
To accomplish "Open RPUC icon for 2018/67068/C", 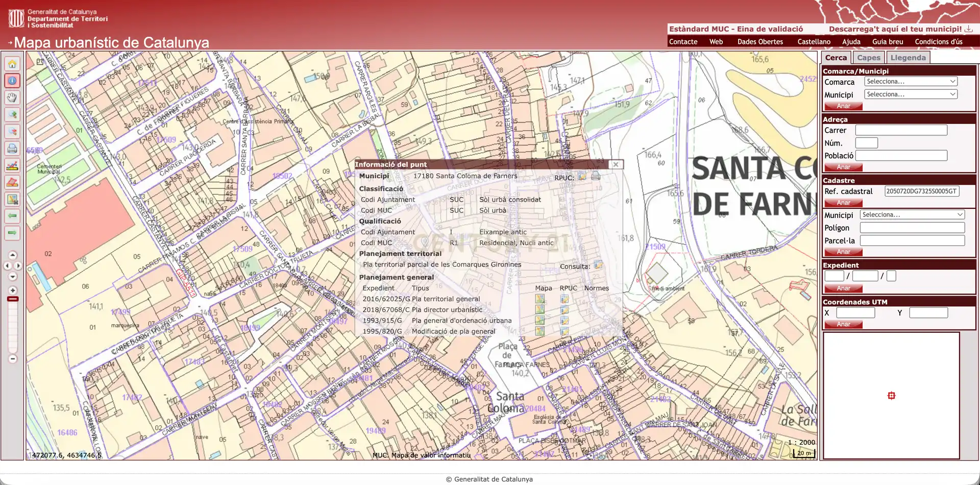I will click(565, 310).
